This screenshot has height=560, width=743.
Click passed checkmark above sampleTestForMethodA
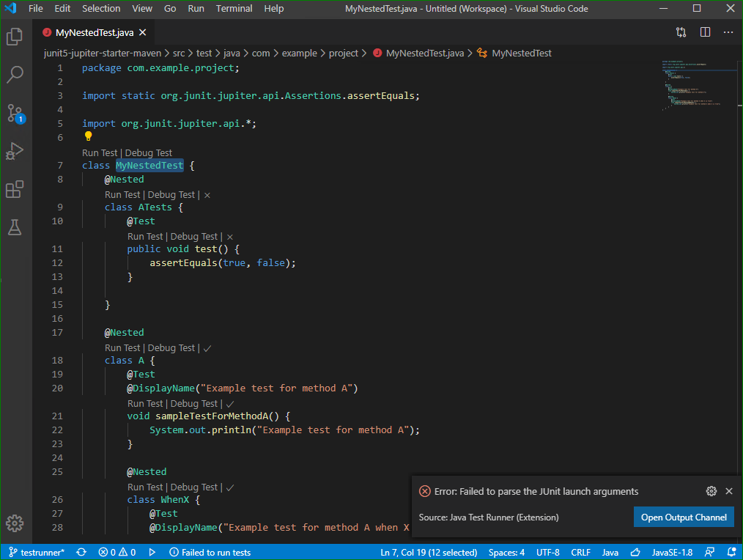pyautogui.click(x=230, y=404)
